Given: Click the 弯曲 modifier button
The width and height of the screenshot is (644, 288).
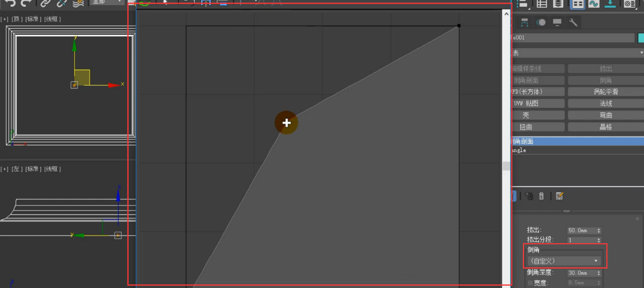Looking at the screenshot, I should (605, 116).
